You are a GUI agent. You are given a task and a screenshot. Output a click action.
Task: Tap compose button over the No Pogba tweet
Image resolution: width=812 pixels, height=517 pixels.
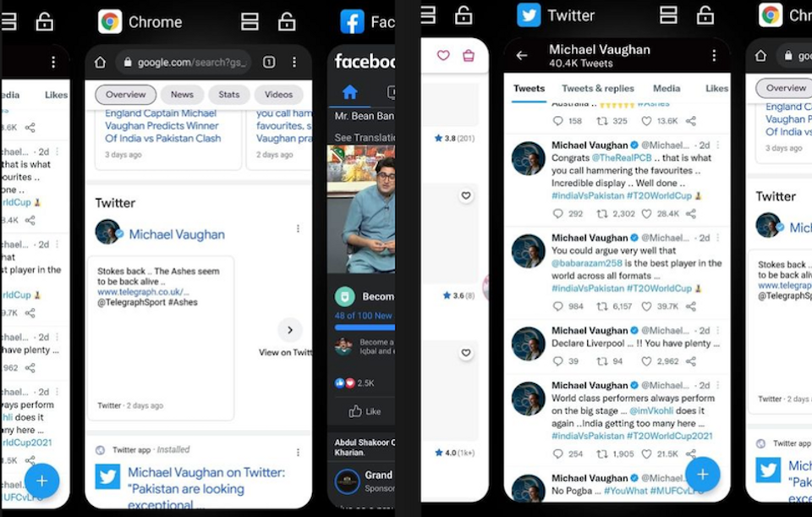tap(702, 475)
